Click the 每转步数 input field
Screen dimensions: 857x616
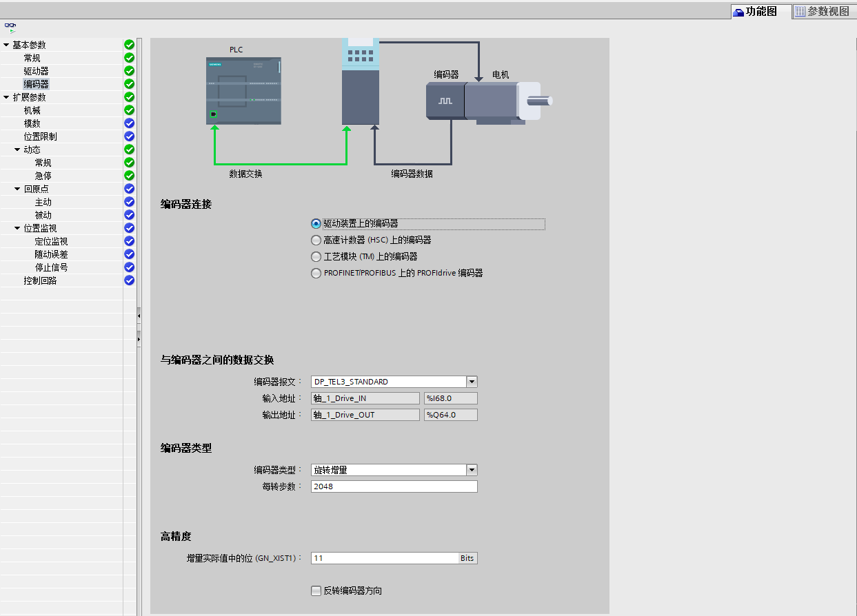click(394, 486)
